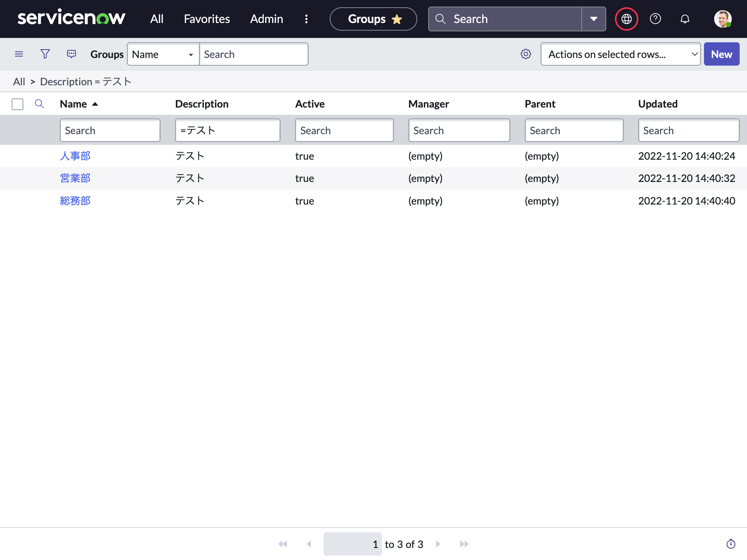
Task: Open the 人事部 group record
Action: click(75, 156)
